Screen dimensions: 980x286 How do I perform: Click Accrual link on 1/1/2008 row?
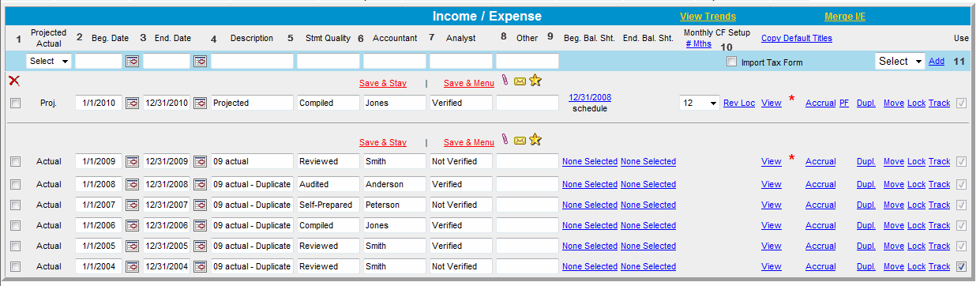(x=820, y=184)
